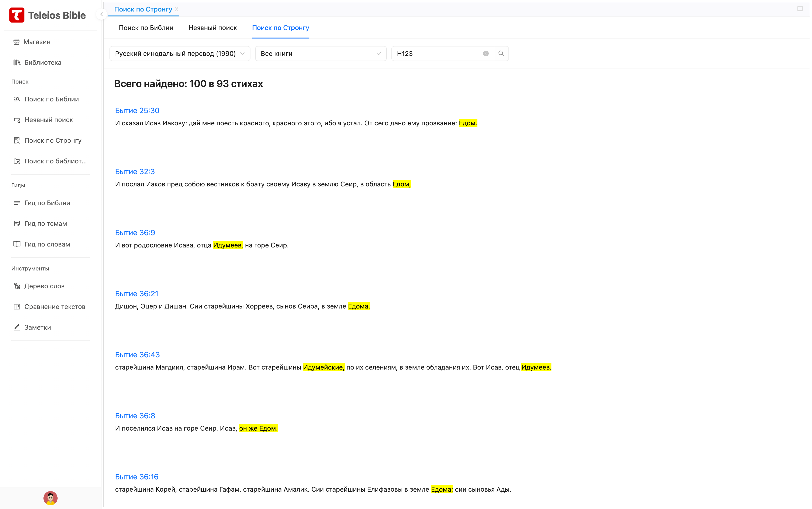Click the Библиотека books icon

tap(16, 63)
